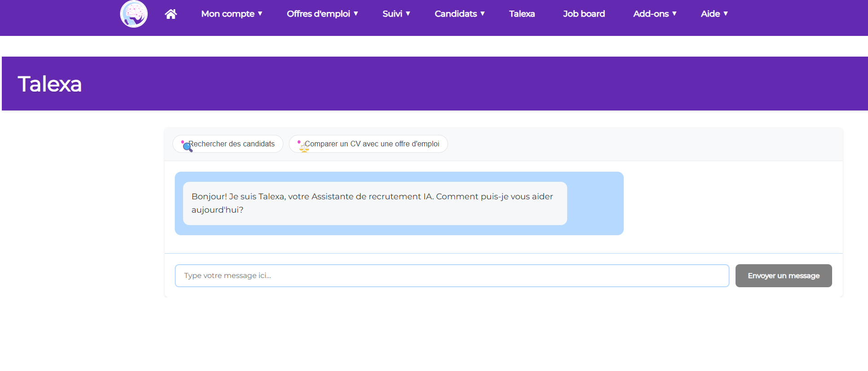
Task: Open Talexa from the navigation bar
Action: (522, 14)
